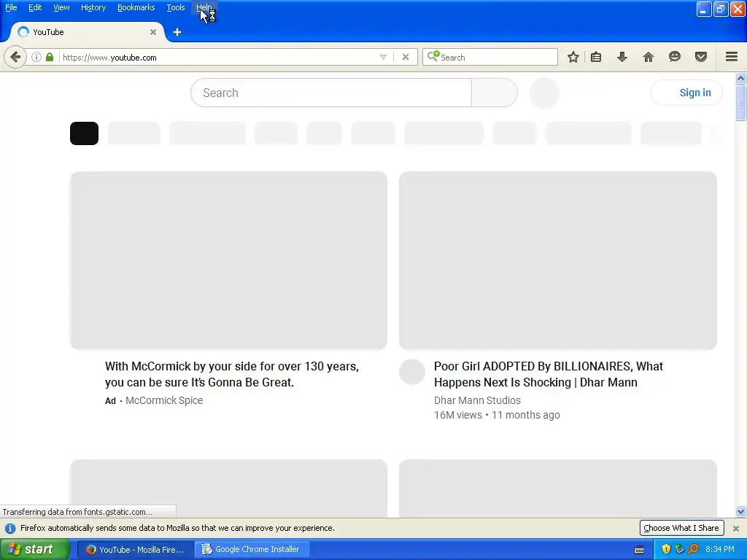
Task: Open McCormick Spice advertiser link
Action: pos(164,400)
